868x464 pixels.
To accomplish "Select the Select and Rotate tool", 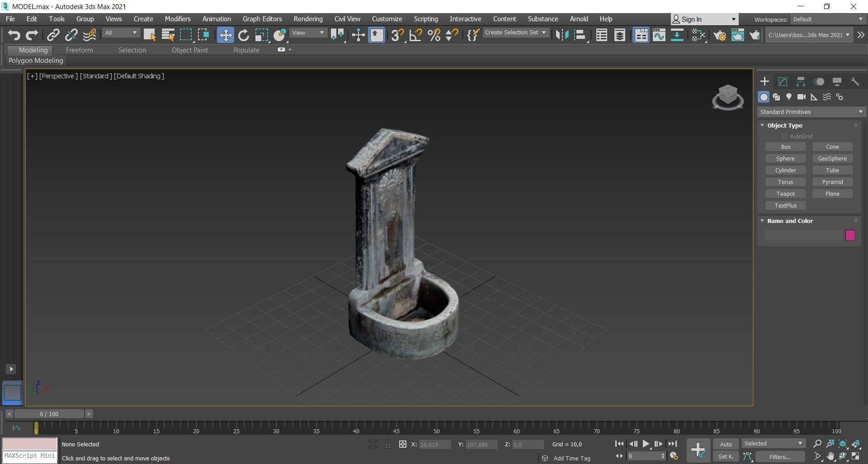I will tap(244, 35).
